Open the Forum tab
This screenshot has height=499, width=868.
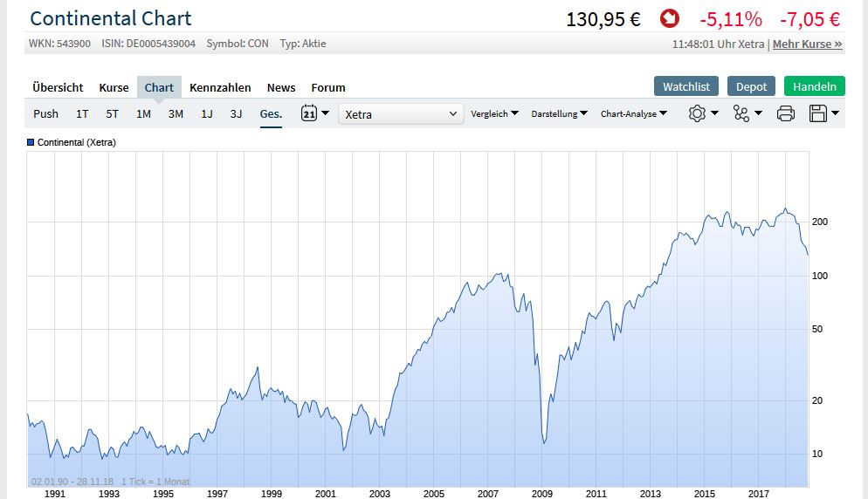coord(328,87)
